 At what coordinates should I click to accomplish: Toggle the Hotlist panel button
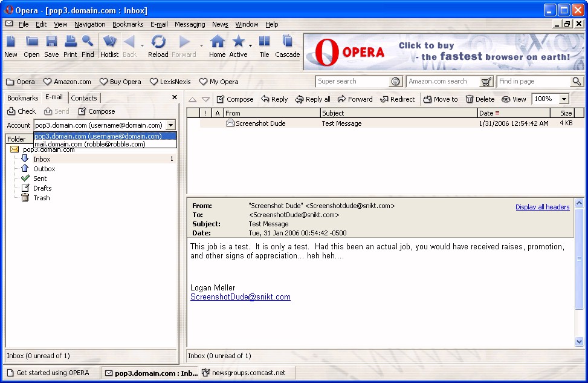click(109, 46)
